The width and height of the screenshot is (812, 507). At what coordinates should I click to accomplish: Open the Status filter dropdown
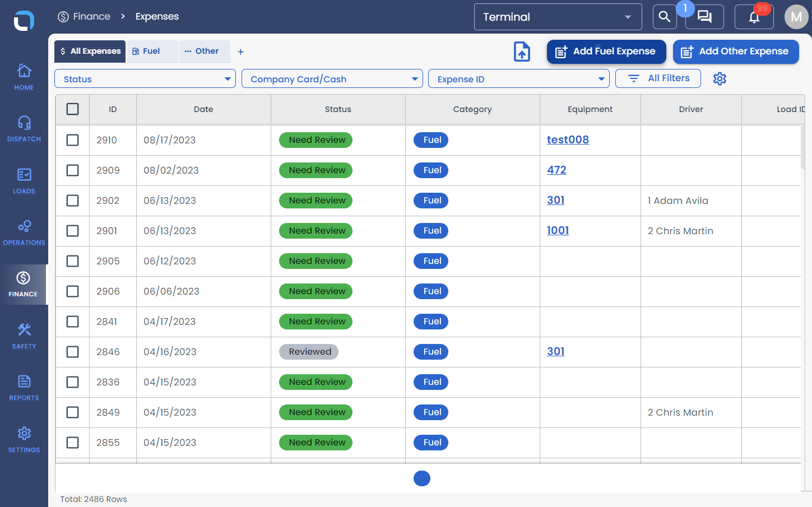(145, 79)
